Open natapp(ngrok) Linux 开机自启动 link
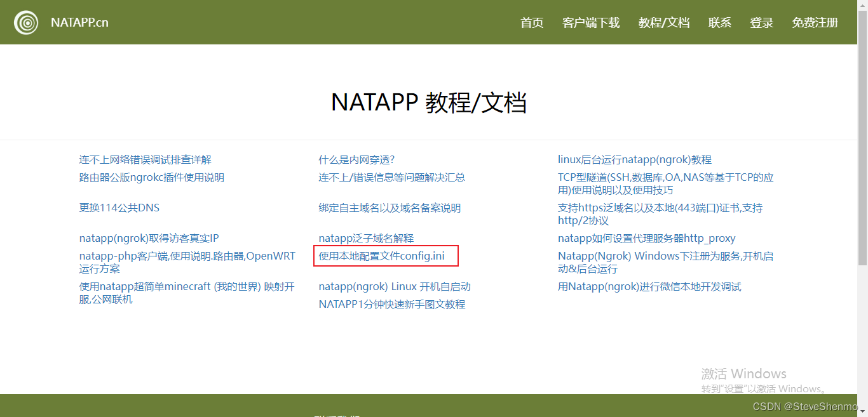The height and width of the screenshot is (417, 868). 395,287
